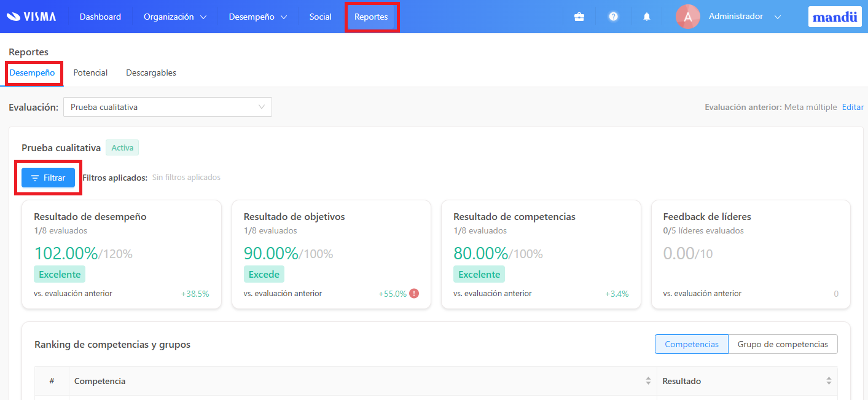Click the Ranking de competencias y grupos heading
The image size is (868, 400).
tap(112, 345)
